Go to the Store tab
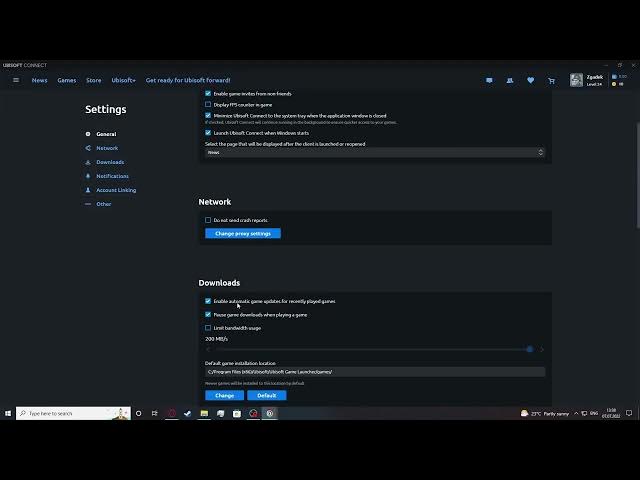The image size is (640, 480). pyautogui.click(x=93, y=80)
